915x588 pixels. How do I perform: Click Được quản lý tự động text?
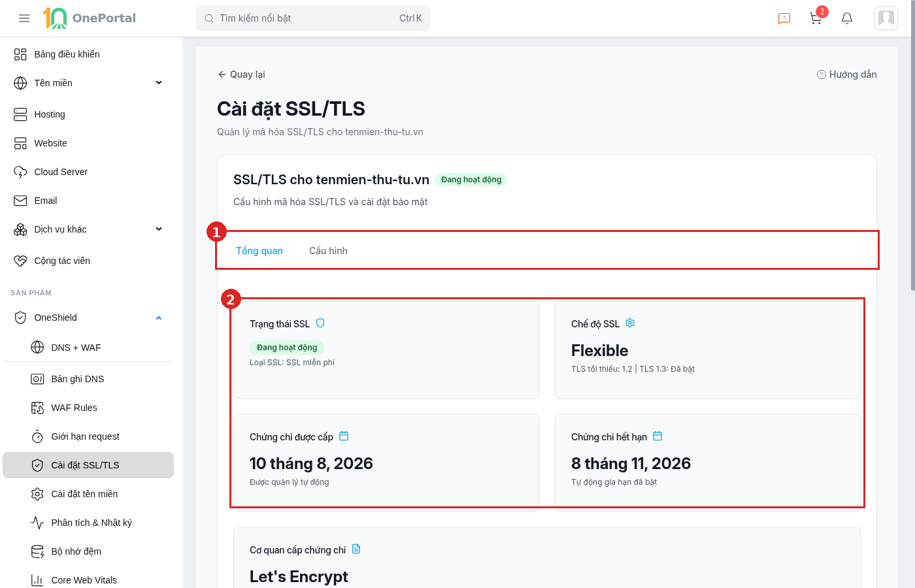(289, 482)
